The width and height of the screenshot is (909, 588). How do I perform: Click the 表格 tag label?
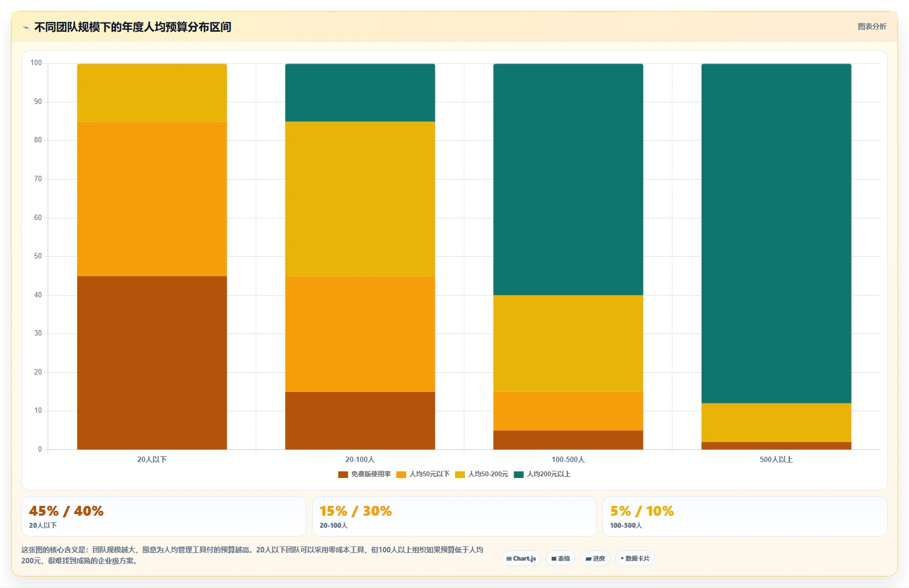click(x=564, y=558)
